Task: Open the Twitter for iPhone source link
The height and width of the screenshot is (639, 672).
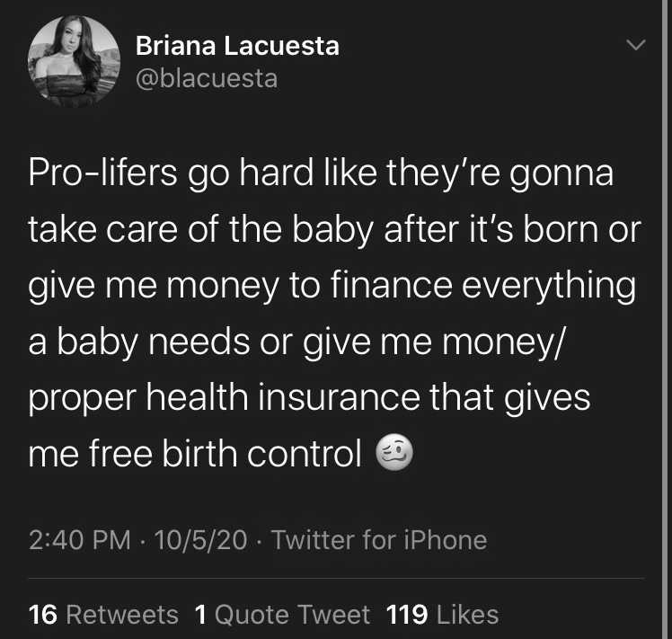Action: pyautogui.click(x=379, y=540)
